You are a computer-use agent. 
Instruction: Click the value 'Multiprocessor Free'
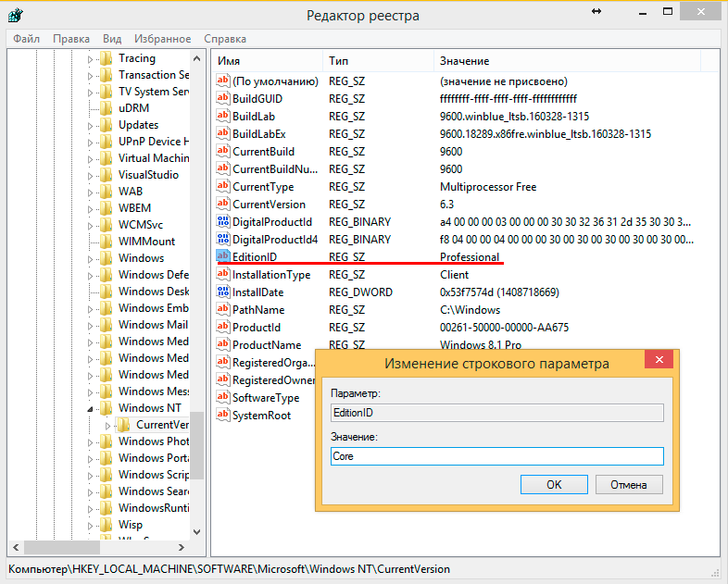point(488,186)
